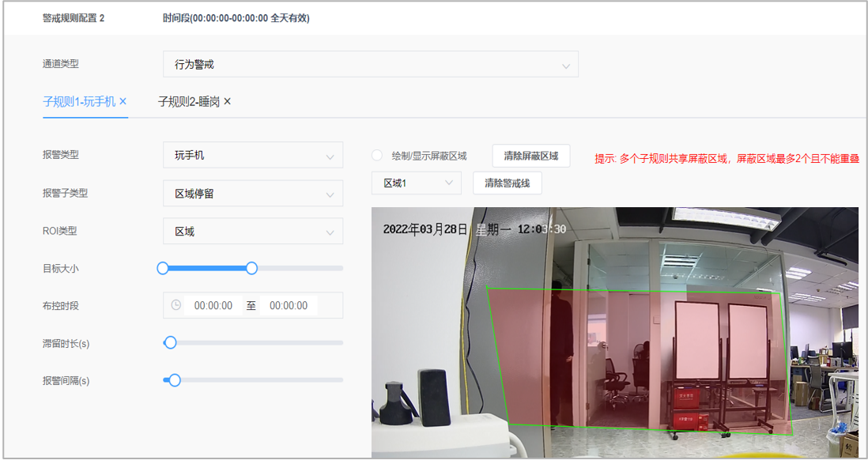
Task: Open the 报警类型 dropdown showing 玩手机
Action: coord(253,155)
